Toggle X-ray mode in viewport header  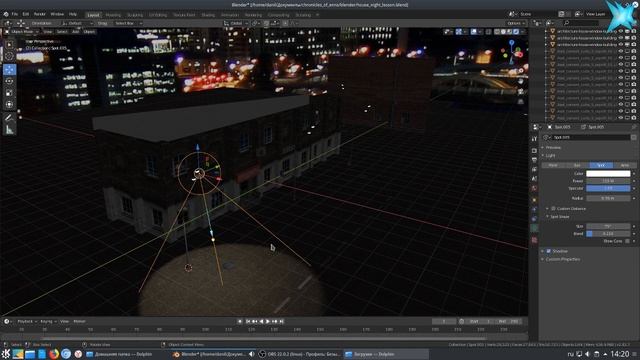click(x=489, y=31)
